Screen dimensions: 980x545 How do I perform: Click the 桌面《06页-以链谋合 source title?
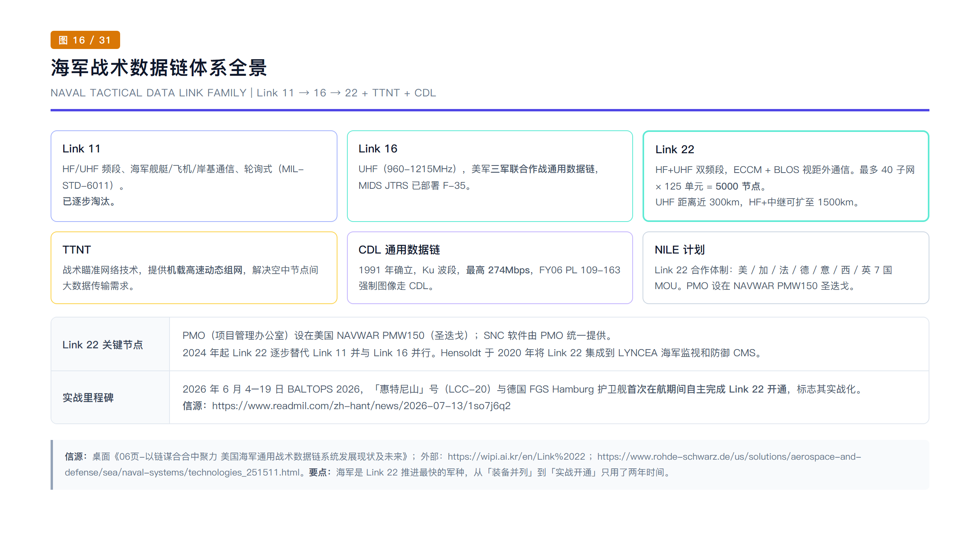[x=251, y=457]
